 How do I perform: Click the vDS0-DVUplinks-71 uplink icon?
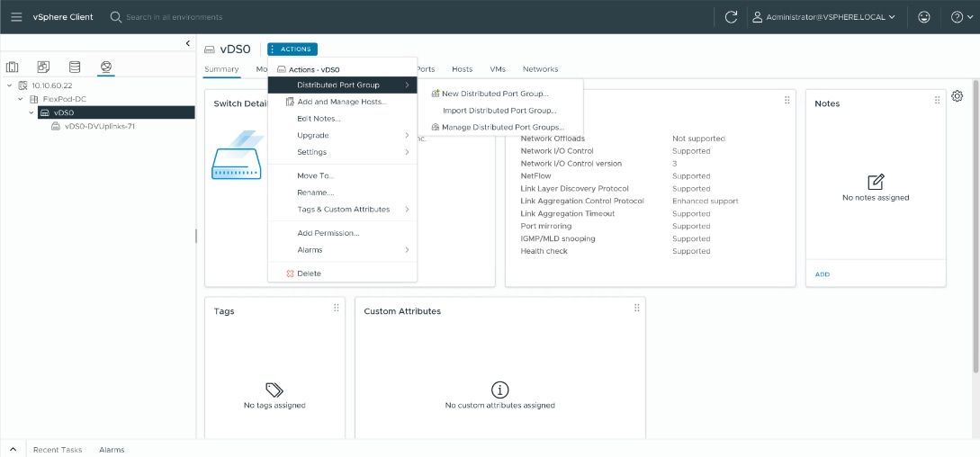(56, 126)
